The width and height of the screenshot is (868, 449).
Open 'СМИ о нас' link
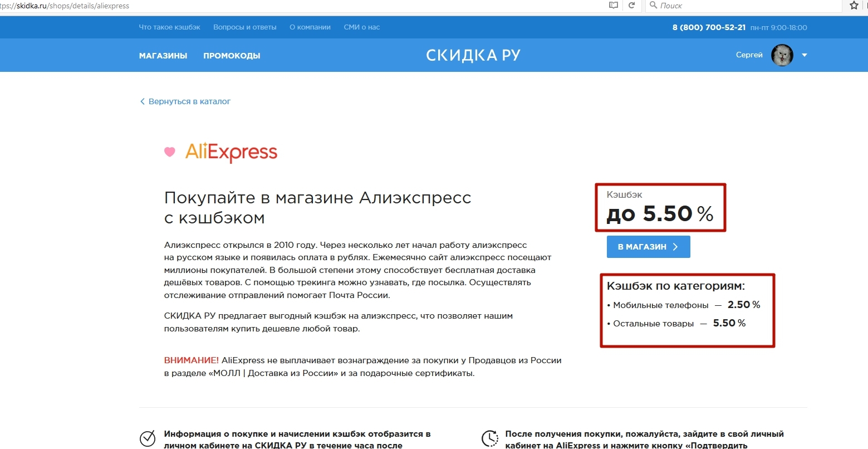pyautogui.click(x=362, y=27)
